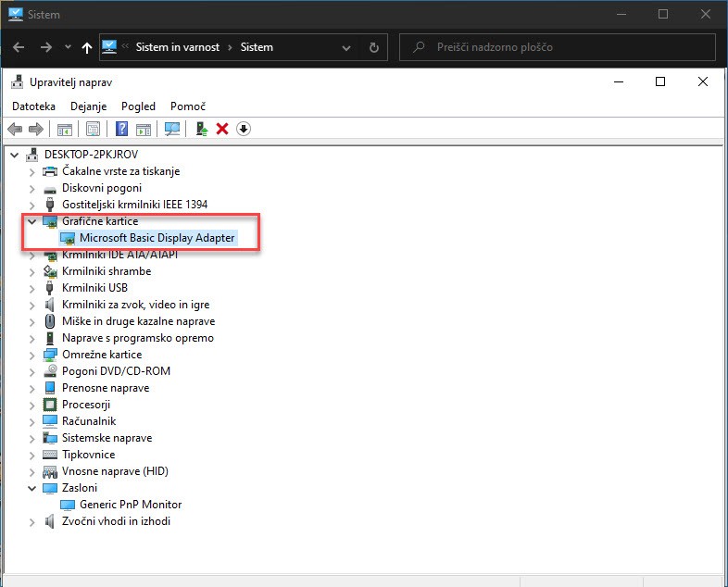This screenshot has height=587, width=728.
Task: Click the red X uninstall device icon
Action: (x=222, y=129)
